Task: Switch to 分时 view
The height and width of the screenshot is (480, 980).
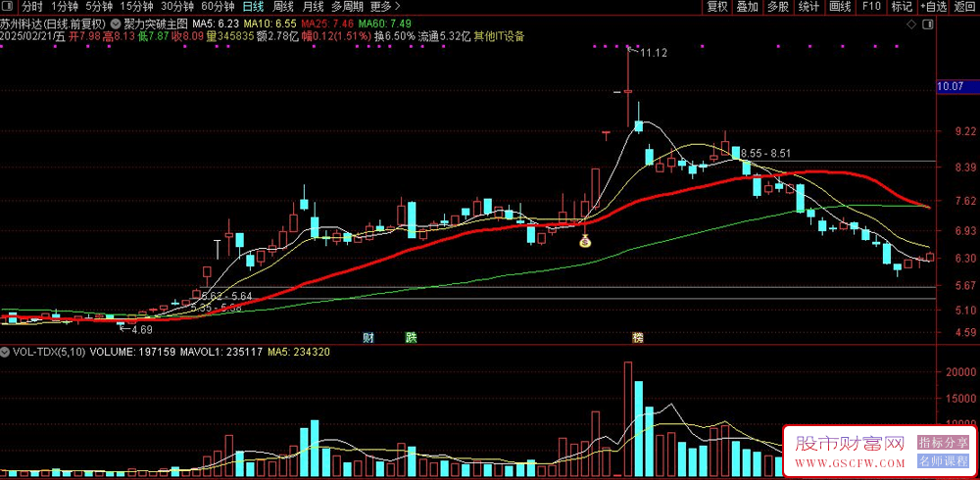Action: click(32, 7)
